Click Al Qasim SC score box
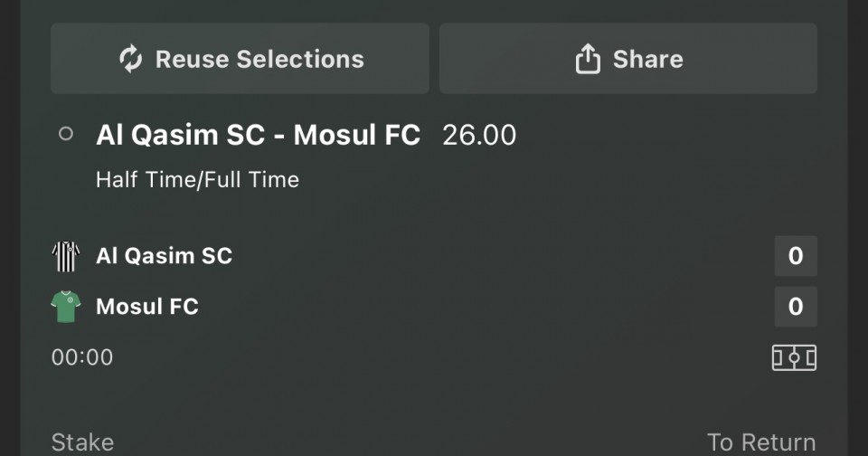Image resolution: width=868 pixels, height=456 pixels. [x=796, y=256]
